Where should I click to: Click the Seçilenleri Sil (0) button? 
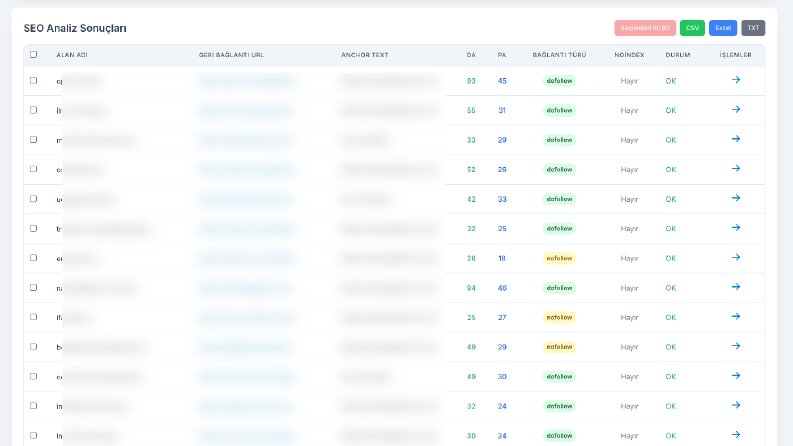pos(645,28)
